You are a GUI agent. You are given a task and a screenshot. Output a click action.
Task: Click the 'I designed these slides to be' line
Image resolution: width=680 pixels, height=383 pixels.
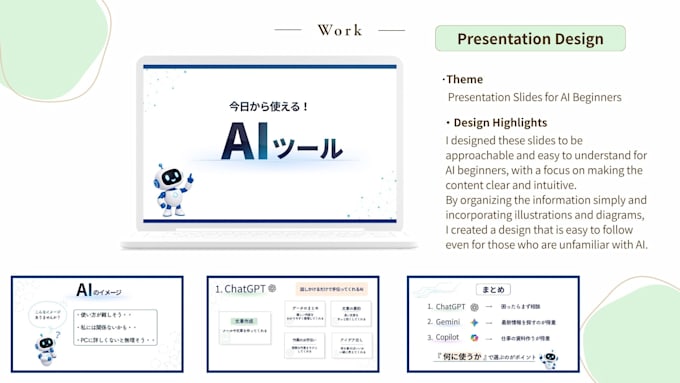(514, 141)
